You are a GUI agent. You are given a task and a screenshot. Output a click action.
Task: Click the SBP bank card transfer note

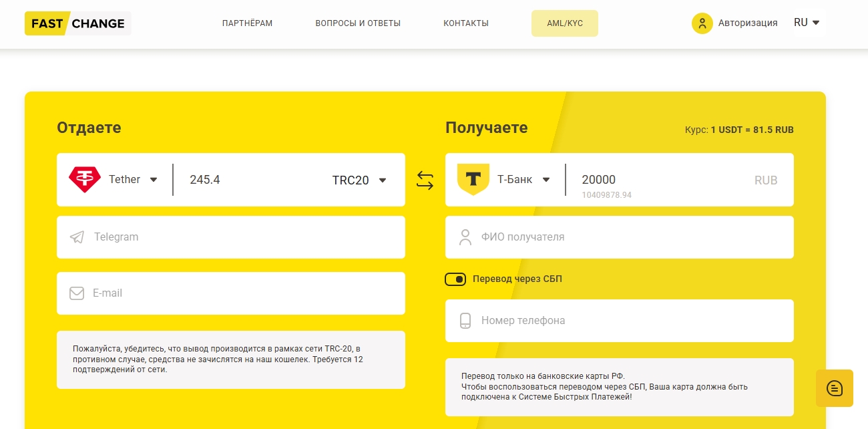click(620, 387)
